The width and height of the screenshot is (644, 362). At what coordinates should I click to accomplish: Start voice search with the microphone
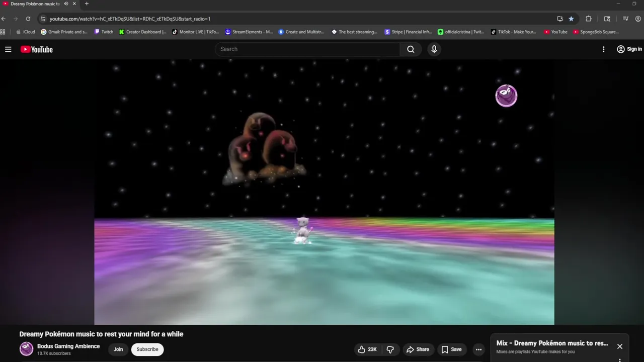coord(434,49)
